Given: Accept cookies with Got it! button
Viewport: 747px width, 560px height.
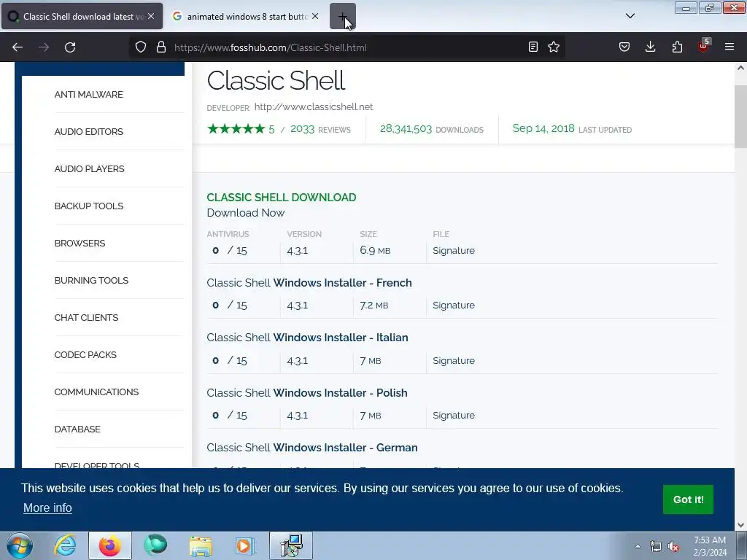Looking at the screenshot, I should tap(688, 499).
